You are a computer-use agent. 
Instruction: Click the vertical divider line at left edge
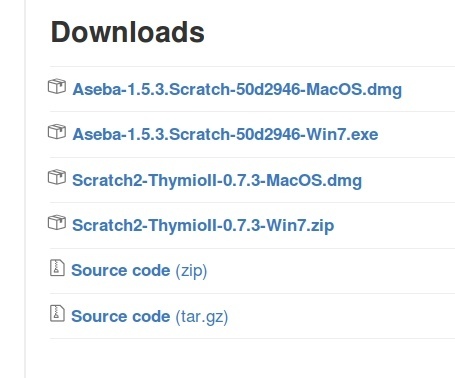25,189
